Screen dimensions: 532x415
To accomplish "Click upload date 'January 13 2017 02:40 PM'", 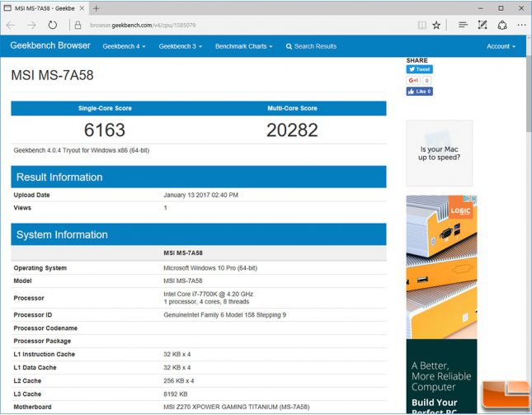I will coord(201,195).
